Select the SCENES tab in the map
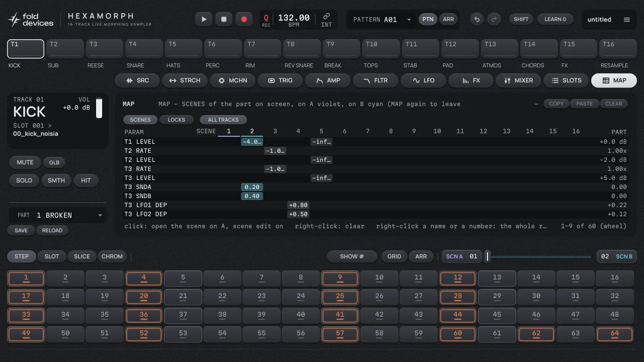 pos(140,120)
